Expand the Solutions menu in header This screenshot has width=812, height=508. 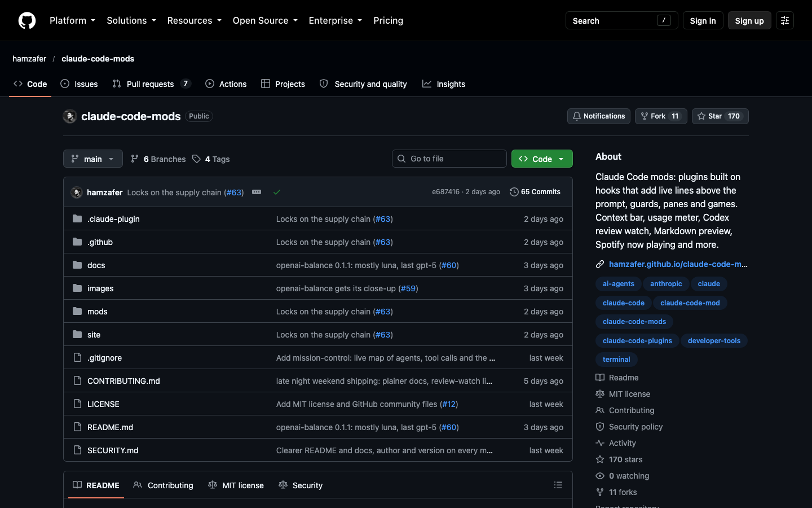pos(131,20)
